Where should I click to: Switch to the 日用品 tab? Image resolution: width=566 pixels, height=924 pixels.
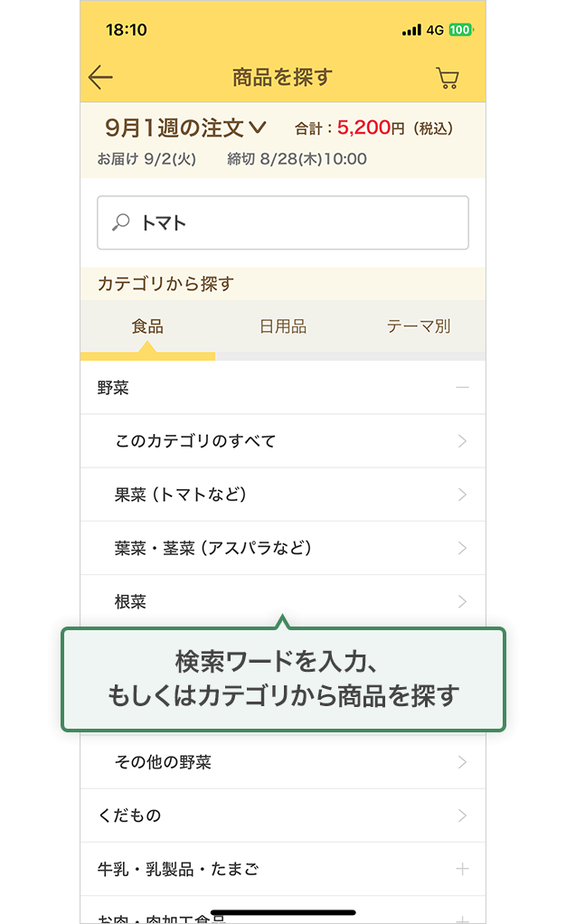pyautogui.click(x=283, y=326)
